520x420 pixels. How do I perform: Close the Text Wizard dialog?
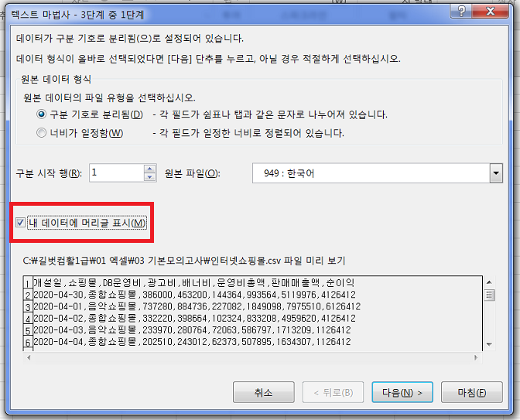[x=491, y=12]
